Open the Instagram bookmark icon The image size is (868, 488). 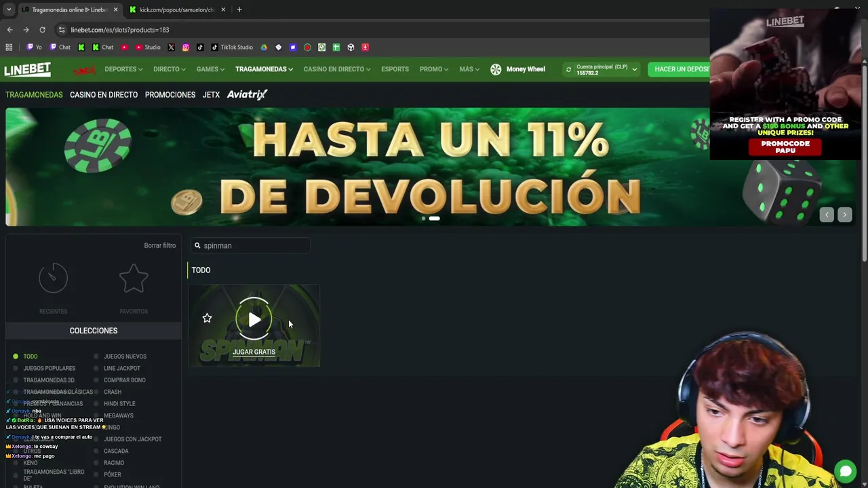(185, 47)
